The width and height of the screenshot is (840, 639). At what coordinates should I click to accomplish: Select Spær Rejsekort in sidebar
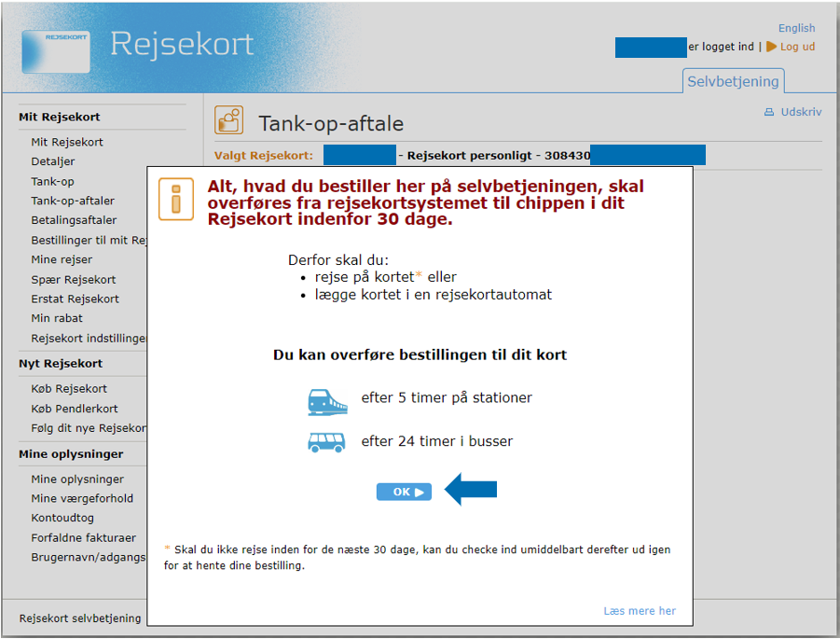tap(74, 280)
